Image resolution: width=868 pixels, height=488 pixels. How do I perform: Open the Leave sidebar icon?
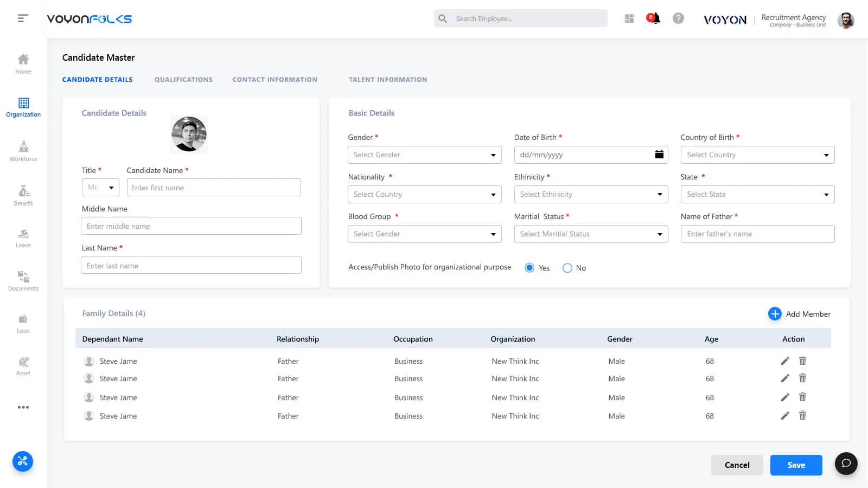point(23,238)
